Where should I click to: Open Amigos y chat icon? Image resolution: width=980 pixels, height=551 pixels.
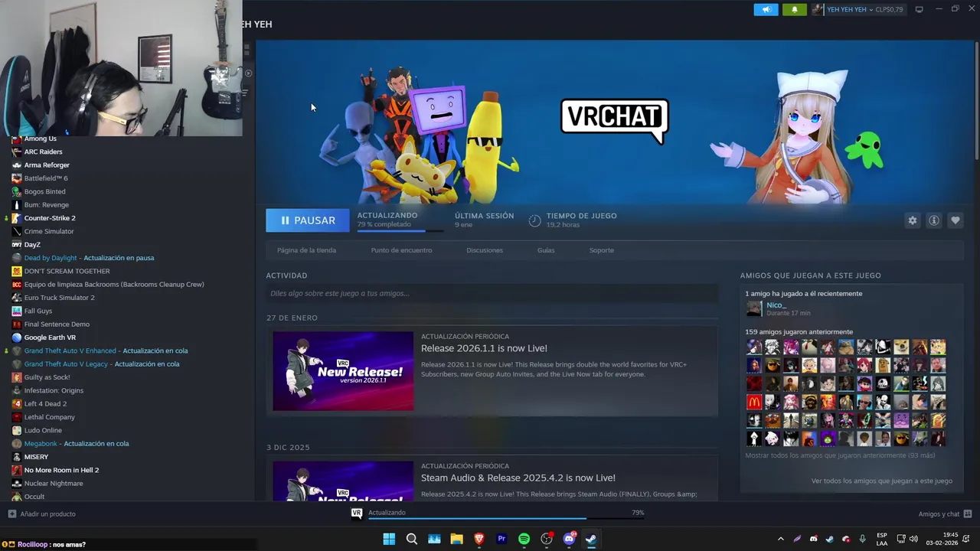(x=967, y=514)
